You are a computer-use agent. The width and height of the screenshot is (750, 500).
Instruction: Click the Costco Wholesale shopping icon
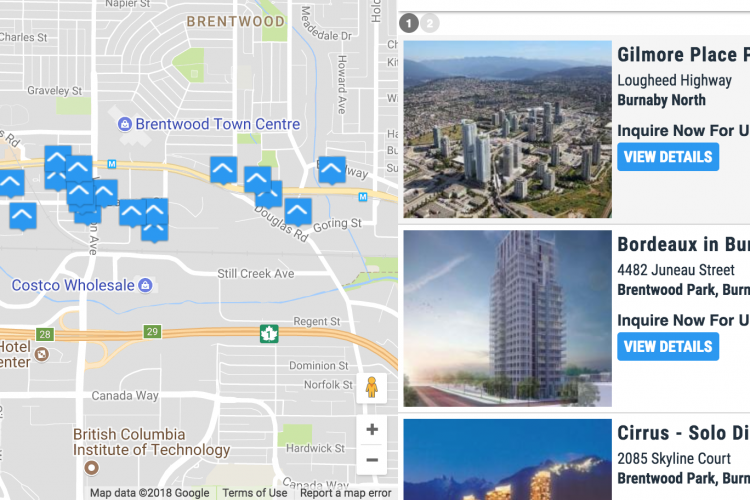(x=145, y=285)
